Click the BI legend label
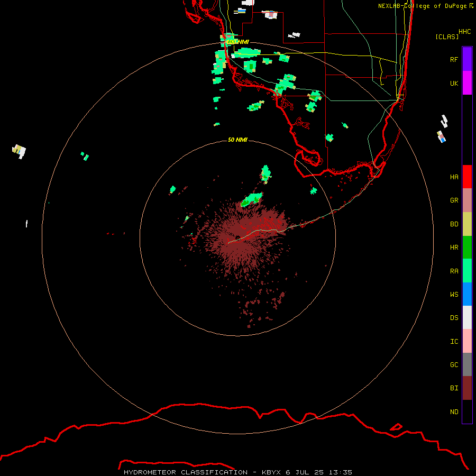The width and height of the screenshot is (476, 476). point(454,388)
